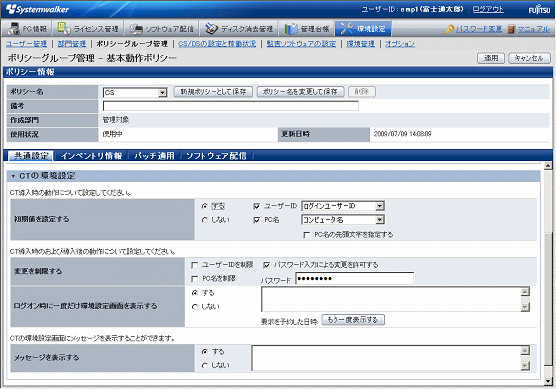Click the パスワード input field
556x389 pixels.
355,279
